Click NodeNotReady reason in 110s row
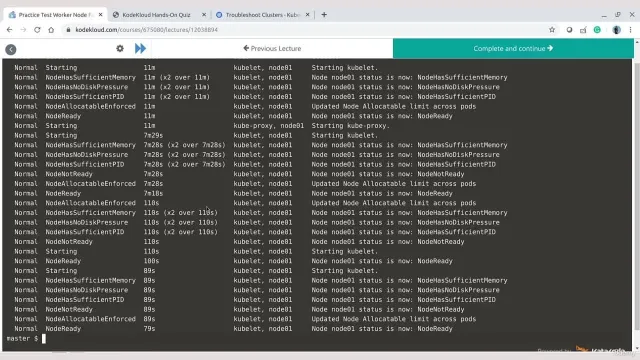The width and height of the screenshot is (640, 360). tap(69, 242)
